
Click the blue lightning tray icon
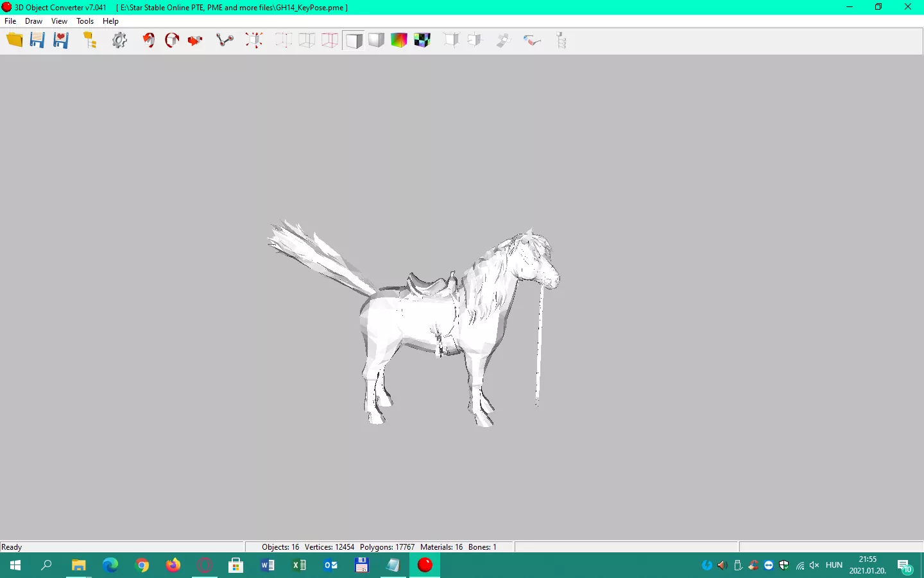point(707,565)
